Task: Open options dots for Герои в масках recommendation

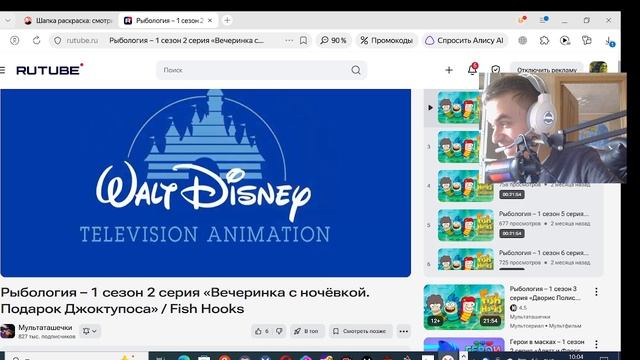Action: 596,344
